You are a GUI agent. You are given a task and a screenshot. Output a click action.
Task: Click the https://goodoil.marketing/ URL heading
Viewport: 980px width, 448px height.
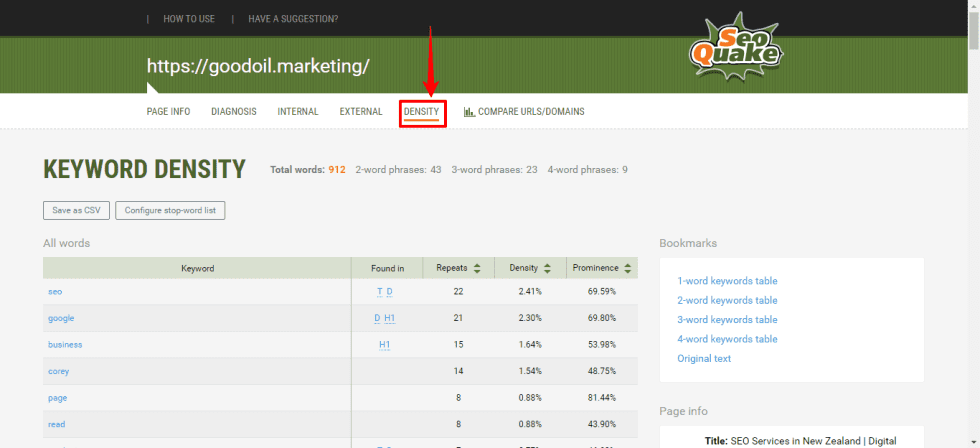(x=258, y=66)
